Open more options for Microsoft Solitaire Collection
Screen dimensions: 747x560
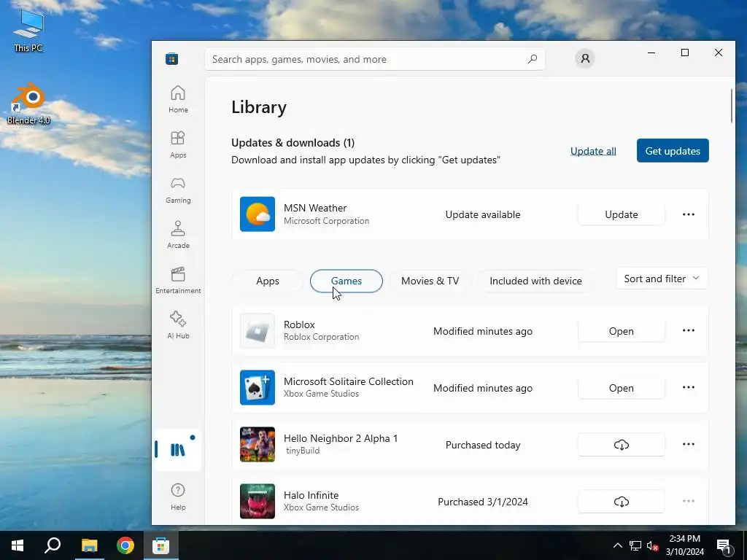pyautogui.click(x=689, y=387)
